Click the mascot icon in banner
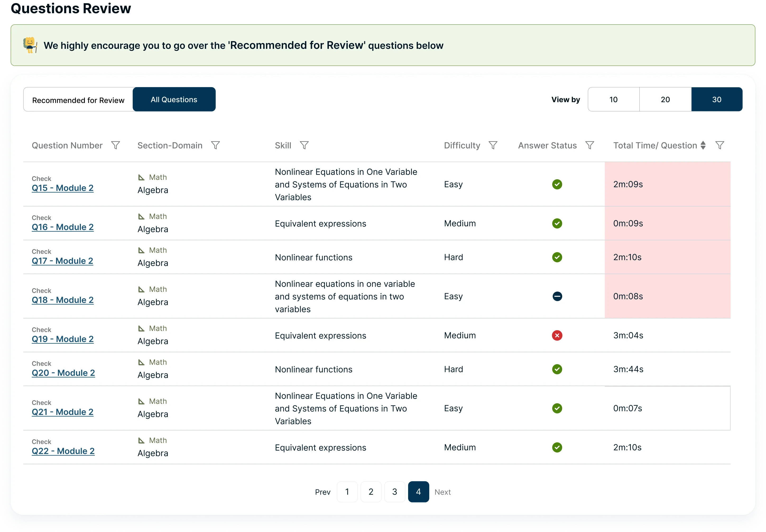The height and width of the screenshot is (532, 766). 30,45
